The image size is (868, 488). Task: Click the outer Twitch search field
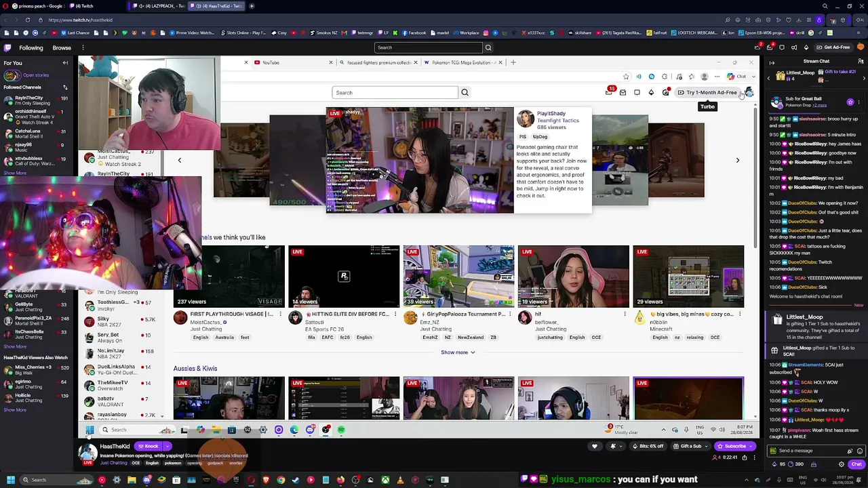coord(428,47)
